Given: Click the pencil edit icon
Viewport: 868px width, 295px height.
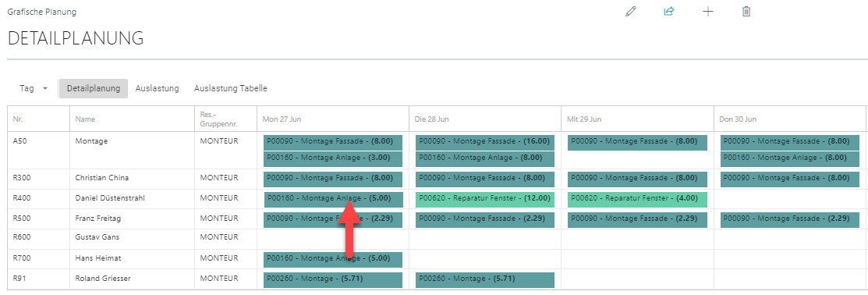Looking at the screenshot, I should point(630,12).
